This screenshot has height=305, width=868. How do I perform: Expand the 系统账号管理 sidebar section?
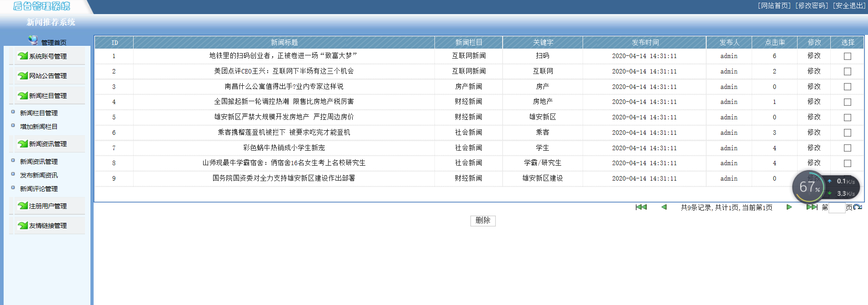pyautogui.click(x=47, y=56)
